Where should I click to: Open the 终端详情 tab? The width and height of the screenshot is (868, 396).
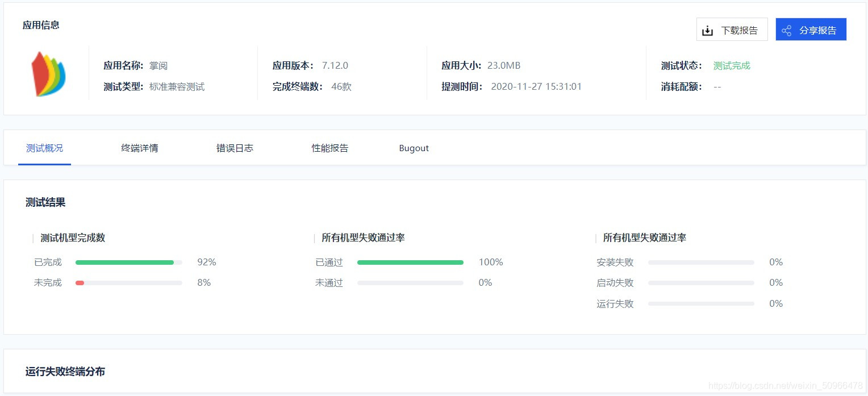(x=140, y=148)
